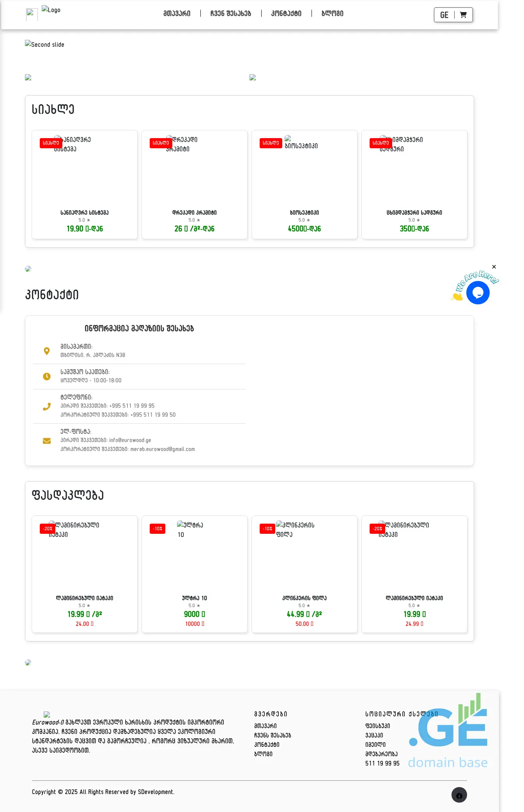Click the ბლოგი link in footer
Viewport: 524px width, 812px height.
pyautogui.click(x=263, y=754)
